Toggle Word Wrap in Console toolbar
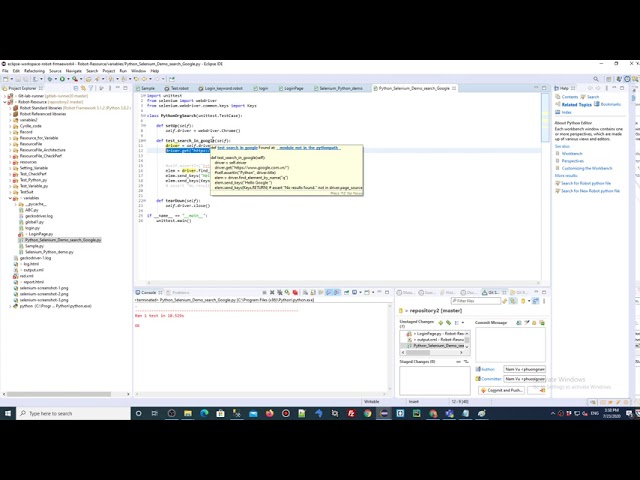This screenshot has width=640, height=480. tap(321, 293)
